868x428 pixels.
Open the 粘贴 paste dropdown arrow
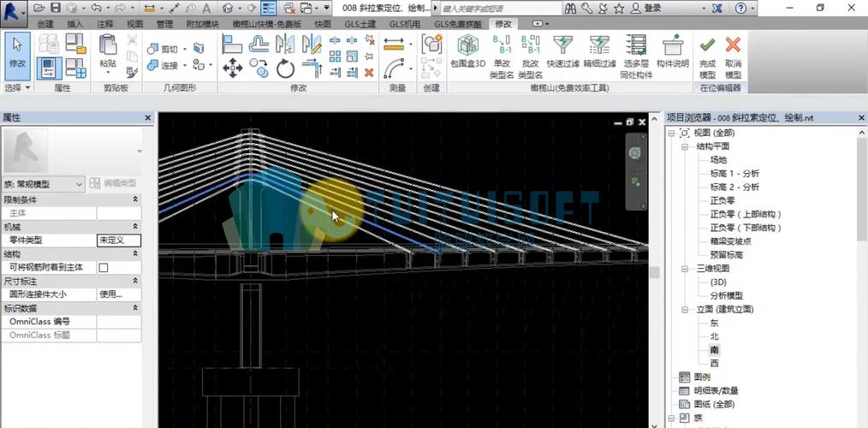[x=108, y=73]
